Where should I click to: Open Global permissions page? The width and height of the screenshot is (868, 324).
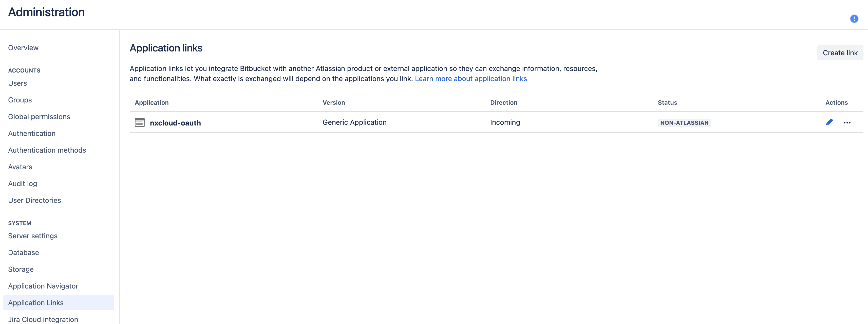[39, 117]
